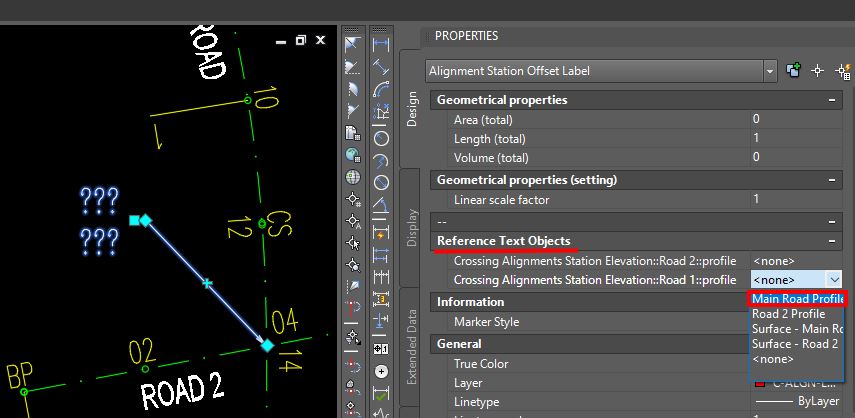
Task: Open Quick Select from Properties header
Action: tap(843, 70)
